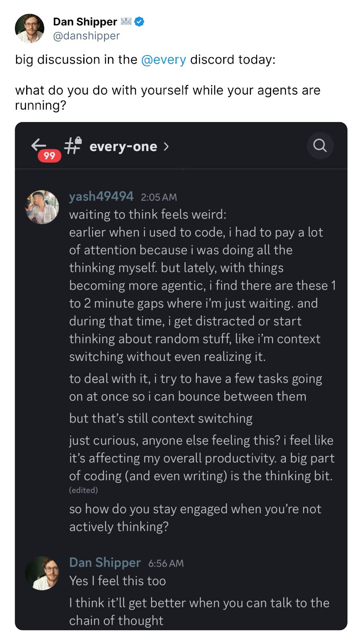Click the (edited) label on message
This screenshot has height=644, width=362.
[84, 490]
